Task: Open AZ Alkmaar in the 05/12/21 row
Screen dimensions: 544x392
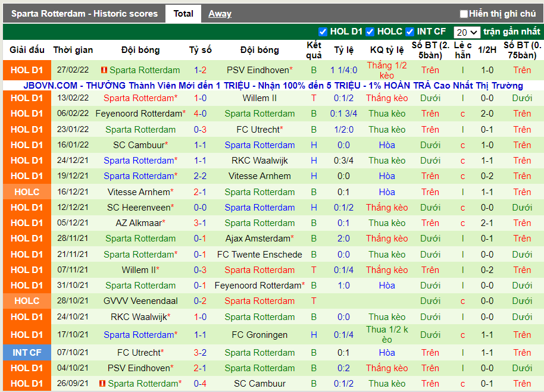Action: (139, 223)
